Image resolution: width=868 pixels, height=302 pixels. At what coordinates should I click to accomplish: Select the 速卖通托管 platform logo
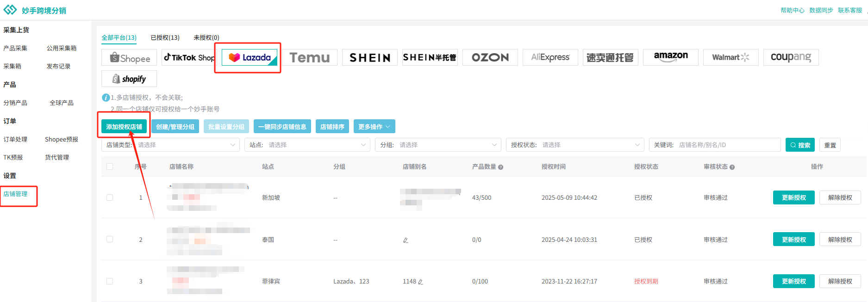(x=611, y=57)
